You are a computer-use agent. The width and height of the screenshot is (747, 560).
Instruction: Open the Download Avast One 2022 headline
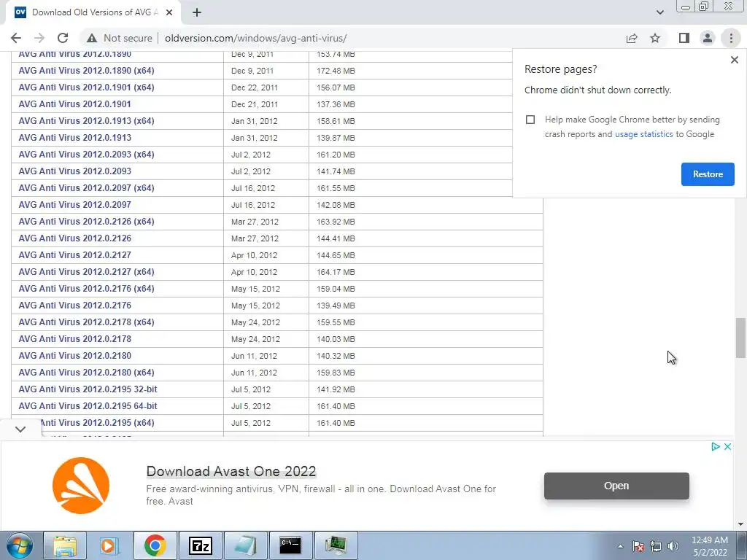[x=231, y=472]
